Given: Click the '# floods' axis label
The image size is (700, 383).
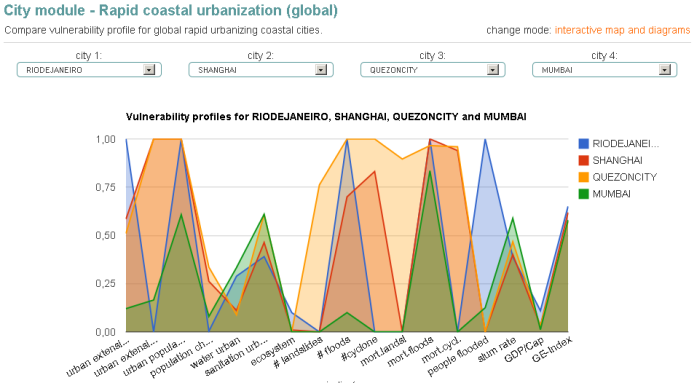Looking at the screenshot, I should 334,349.
